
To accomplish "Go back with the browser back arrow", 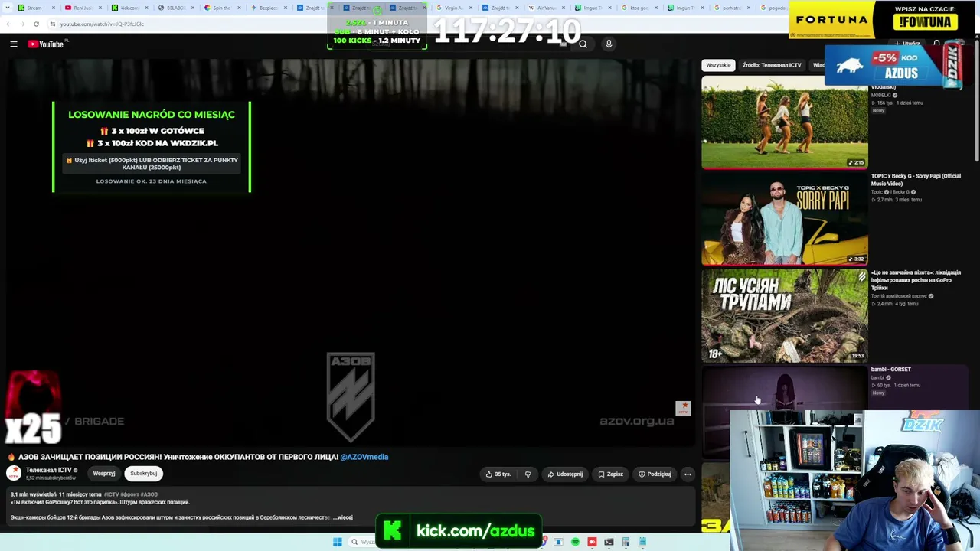I will (x=8, y=24).
